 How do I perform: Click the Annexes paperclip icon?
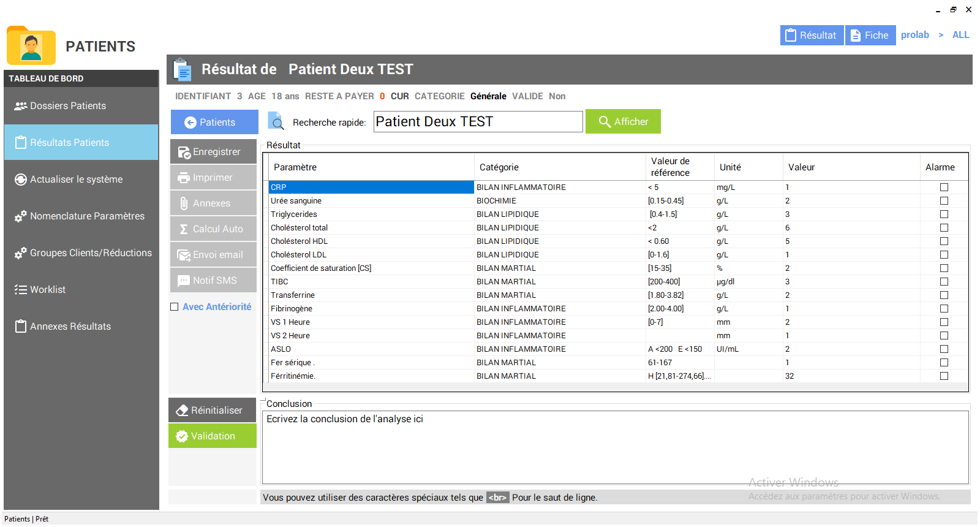[x=184, y=203]
